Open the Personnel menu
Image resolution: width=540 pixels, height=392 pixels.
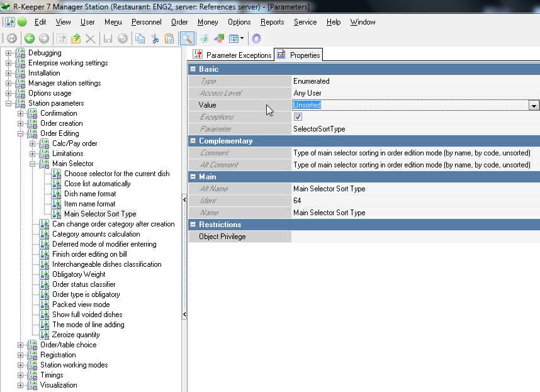point(147,22)
